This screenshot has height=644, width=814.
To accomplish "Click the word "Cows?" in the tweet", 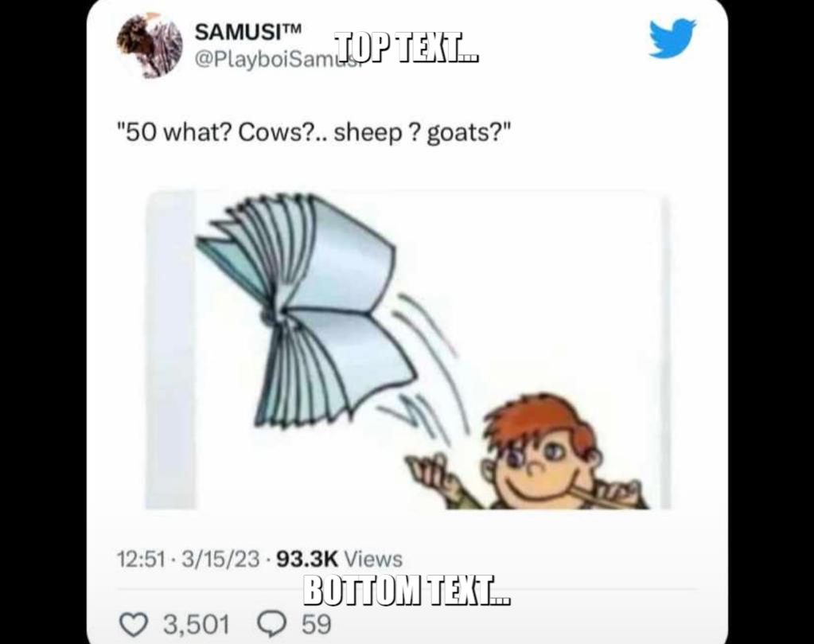I will [275, 133].
